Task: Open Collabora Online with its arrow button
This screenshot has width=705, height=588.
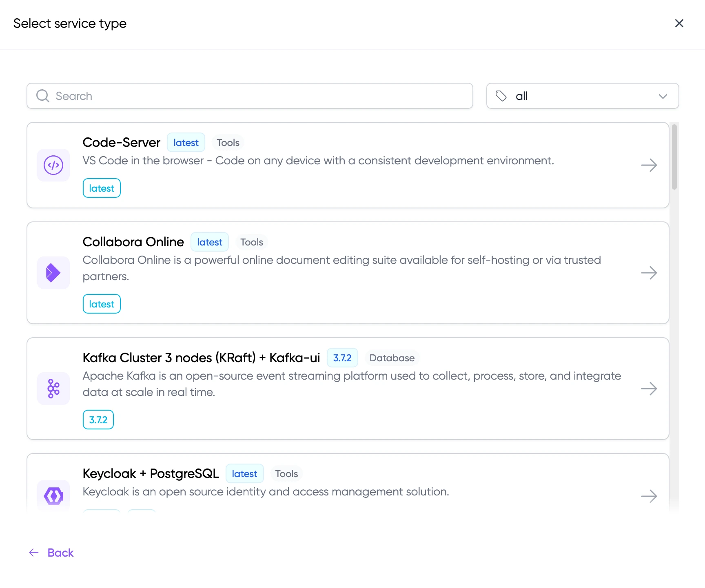Action: click(x=649, y=273)
